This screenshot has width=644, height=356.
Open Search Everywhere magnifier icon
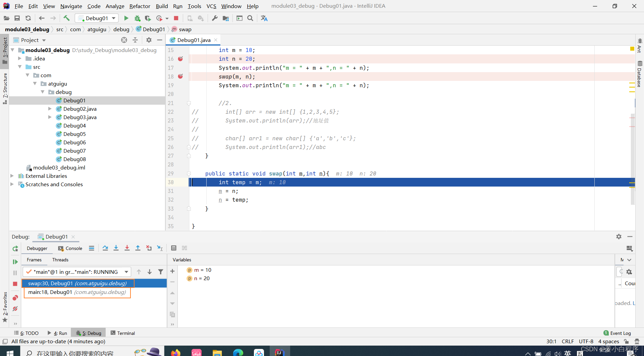pos(250,18)
